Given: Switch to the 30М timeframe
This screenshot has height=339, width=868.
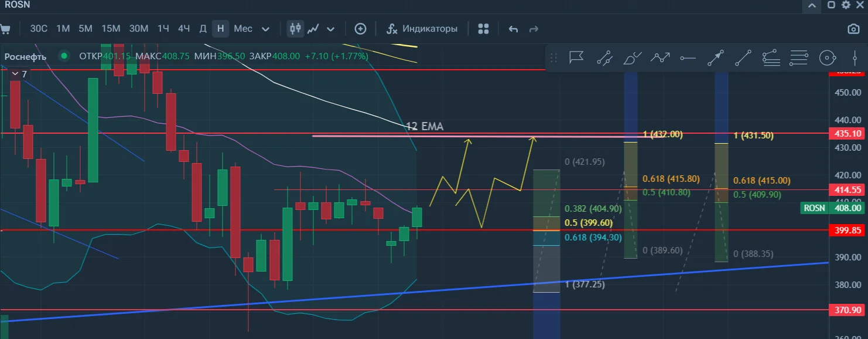Looking at the screenshot, I should [139, 29].
